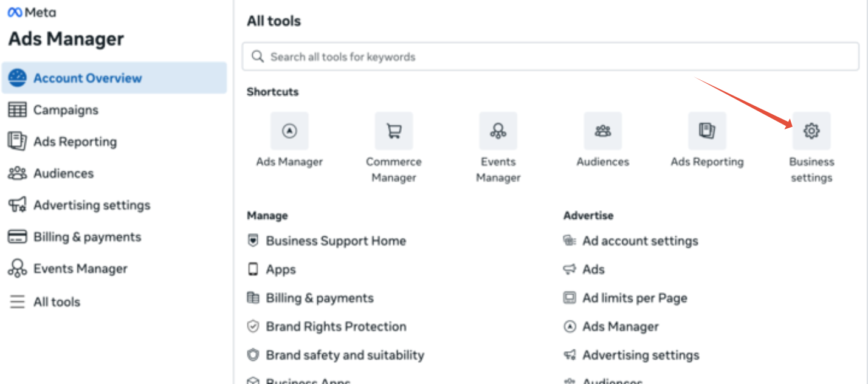Click the search magnifier icon
The width and height of the screenshot is (868, 384).
pyautogui.click(x=258, y=57)
